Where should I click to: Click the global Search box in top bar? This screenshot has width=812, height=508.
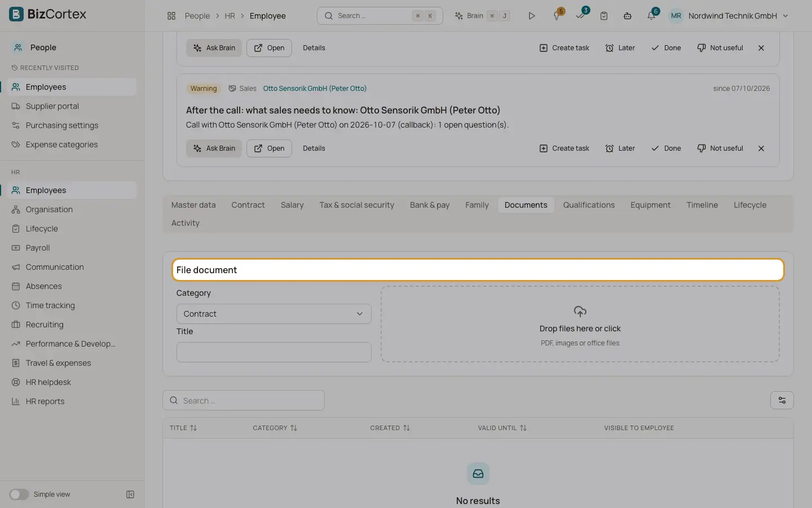(x=380, y=16)
